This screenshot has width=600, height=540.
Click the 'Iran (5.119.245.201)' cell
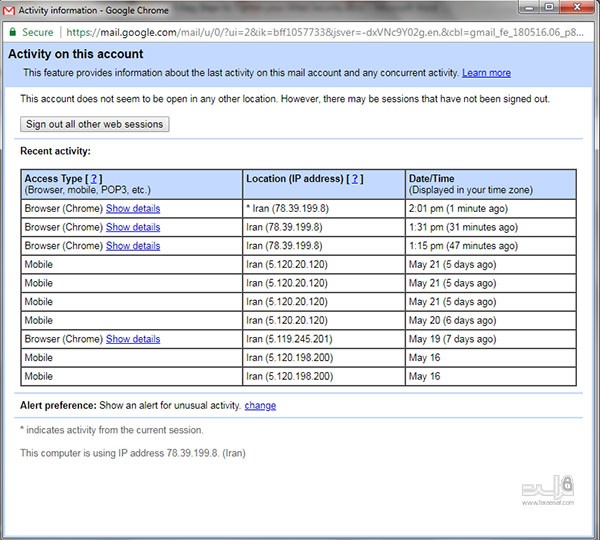tap(324, 339)
